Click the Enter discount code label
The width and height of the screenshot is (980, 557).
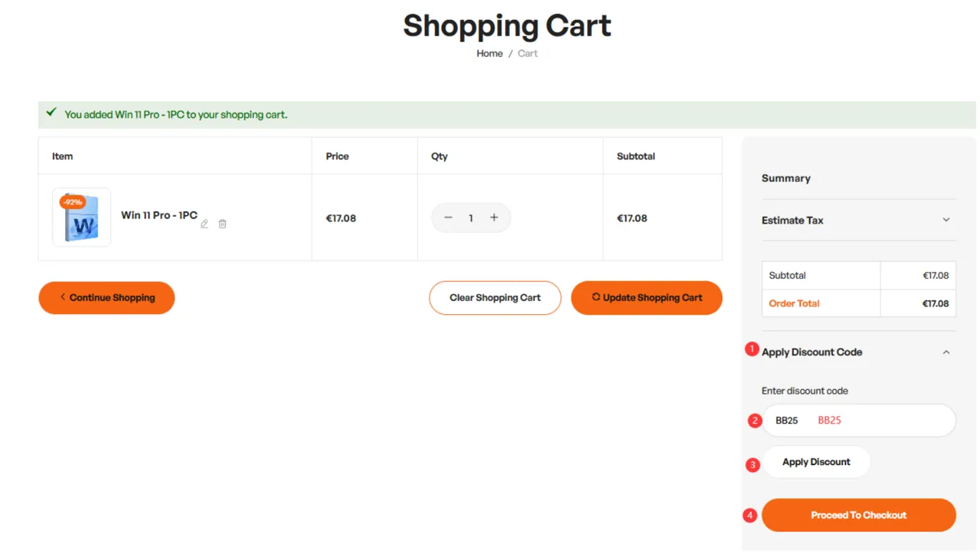[805, 391]
